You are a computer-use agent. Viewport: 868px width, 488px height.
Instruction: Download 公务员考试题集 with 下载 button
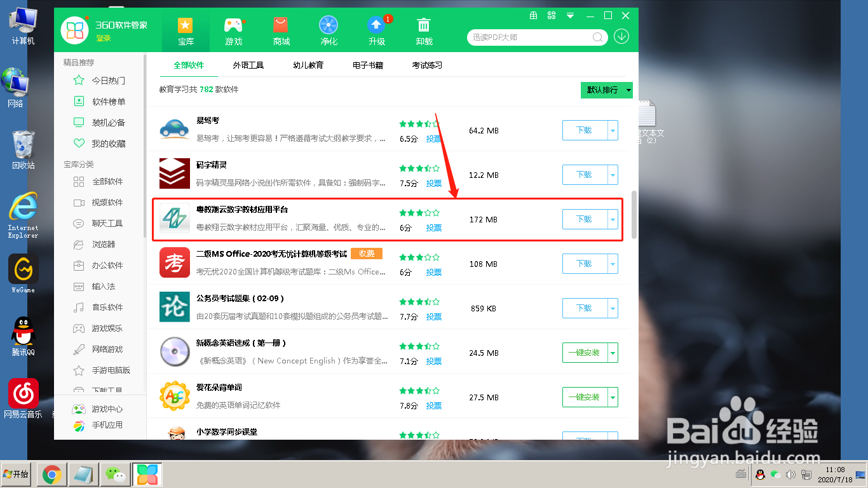[x=585, y=308]
